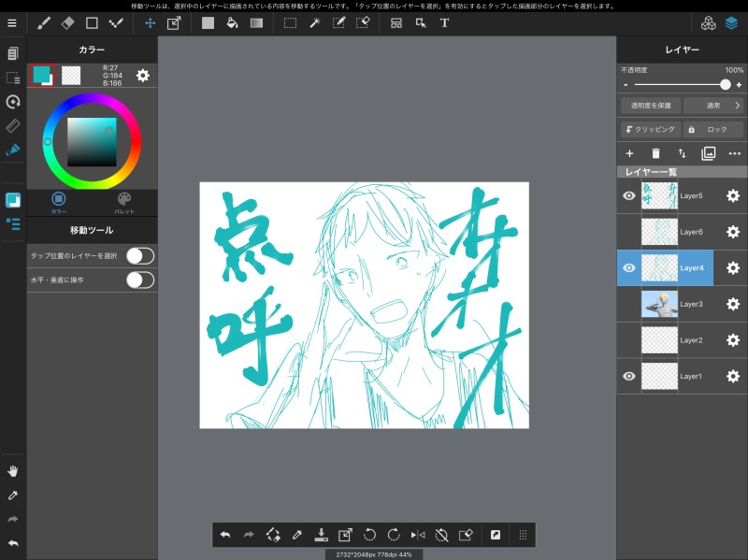Decrease opacity with minus button

(626, 85)
